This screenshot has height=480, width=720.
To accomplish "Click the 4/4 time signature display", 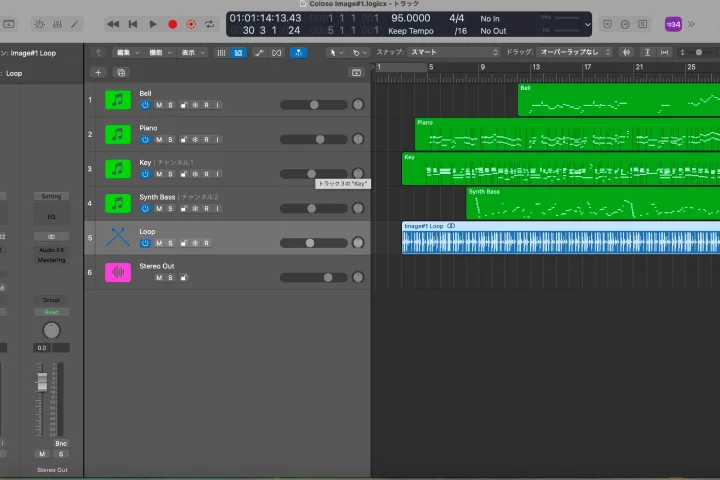I will pos(456,18).
